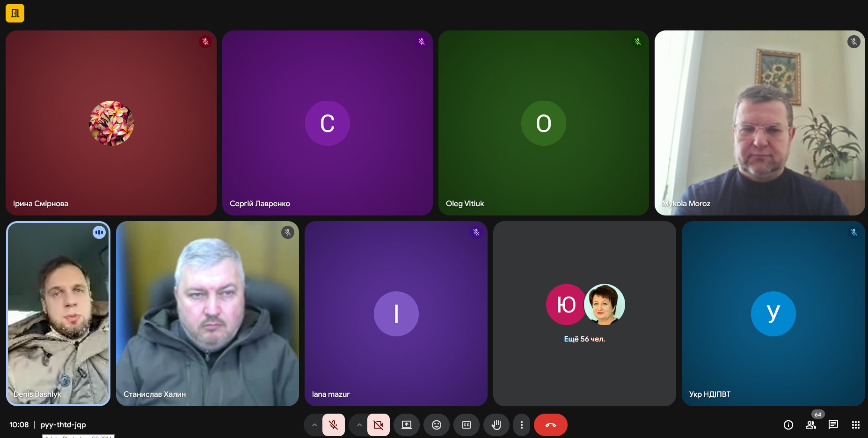This screenshot has width=868, height=438.
Task: Open the meeting details info icon
Action: [788, 425]
